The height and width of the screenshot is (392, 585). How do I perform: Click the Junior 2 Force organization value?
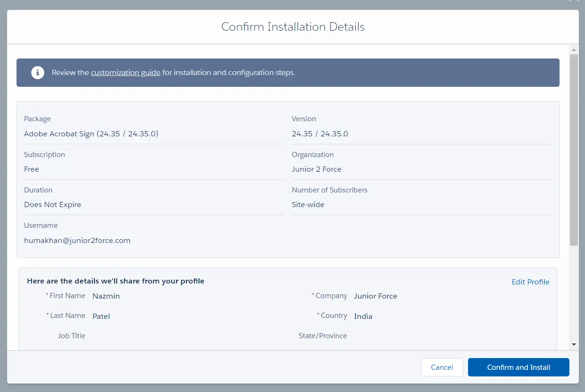[317, 169]
